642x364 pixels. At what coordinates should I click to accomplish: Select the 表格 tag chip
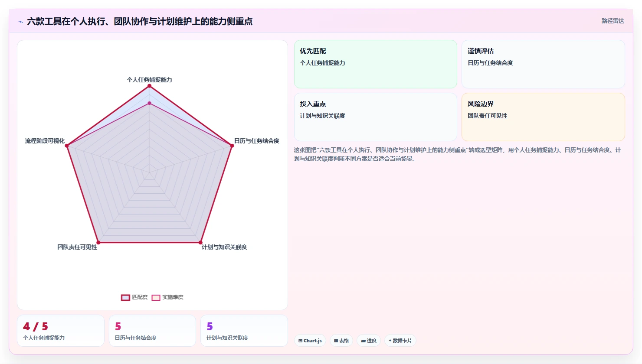tap(341, 341)
